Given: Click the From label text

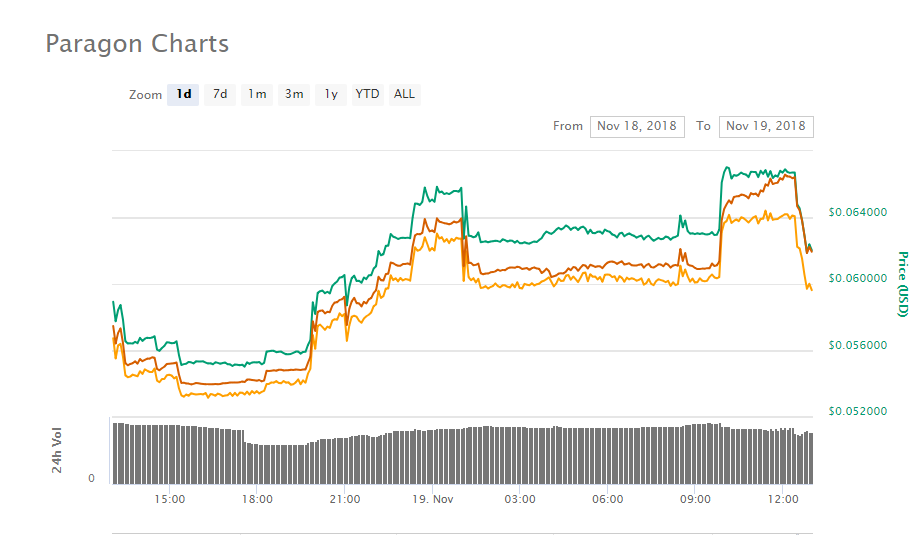Looking at the screenshot, I should pos(568,126).
